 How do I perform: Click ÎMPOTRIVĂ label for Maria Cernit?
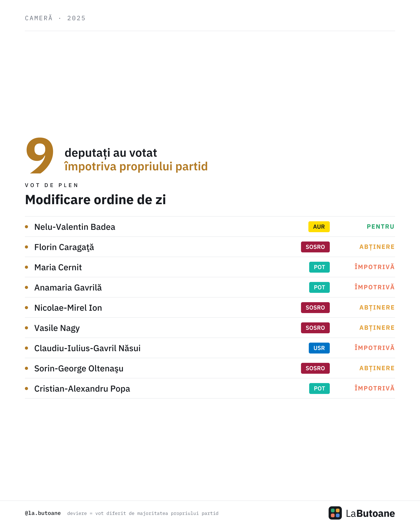374,267
